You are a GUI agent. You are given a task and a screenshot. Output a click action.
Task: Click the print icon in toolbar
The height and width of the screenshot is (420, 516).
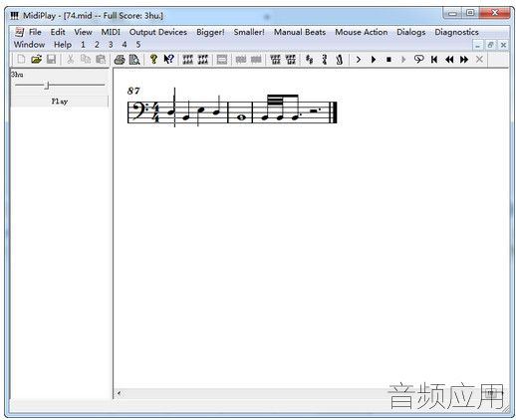120,60
